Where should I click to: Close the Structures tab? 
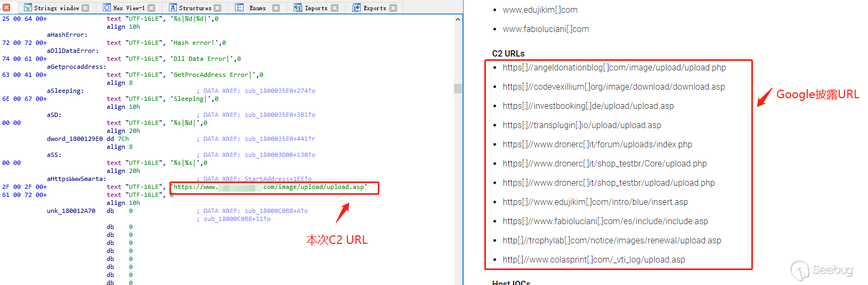(217, 8)
